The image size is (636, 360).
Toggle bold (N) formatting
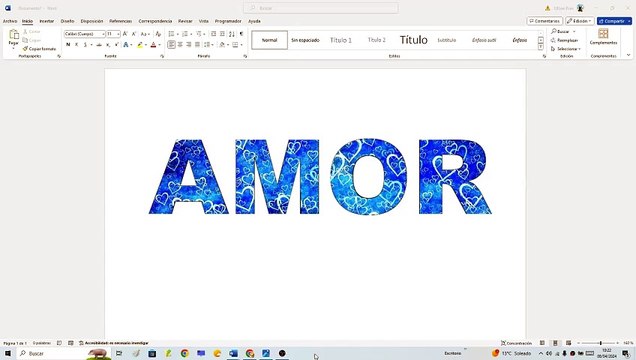[x=68, y=45]
